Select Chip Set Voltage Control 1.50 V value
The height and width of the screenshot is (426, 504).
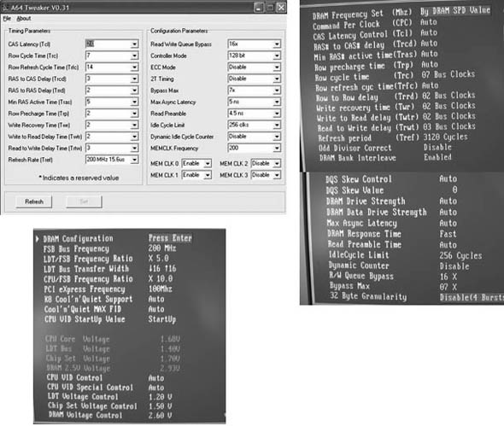tap(160, 406)
